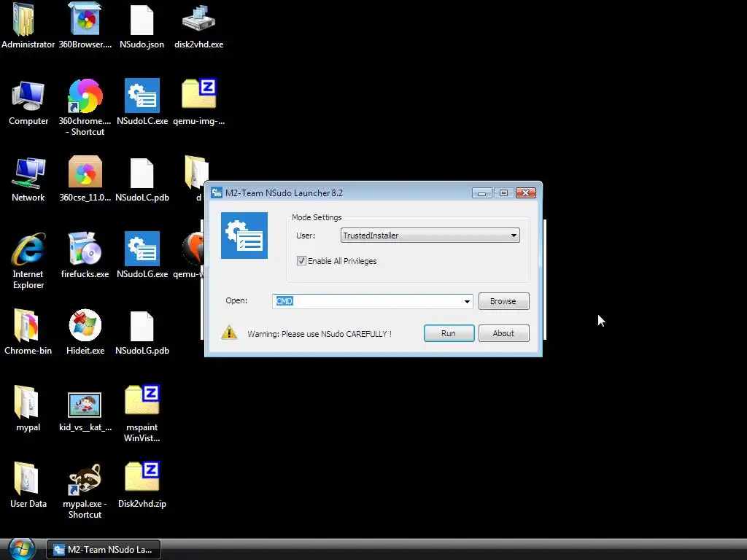This screenshot has width=747, height=560.
Task: Click the Browse button
Action: pyautogui.click(x=503, y=301)
